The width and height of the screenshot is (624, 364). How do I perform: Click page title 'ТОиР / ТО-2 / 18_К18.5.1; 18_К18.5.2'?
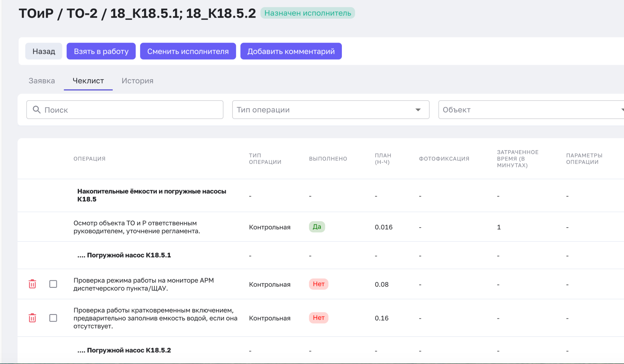click(137, 13)
